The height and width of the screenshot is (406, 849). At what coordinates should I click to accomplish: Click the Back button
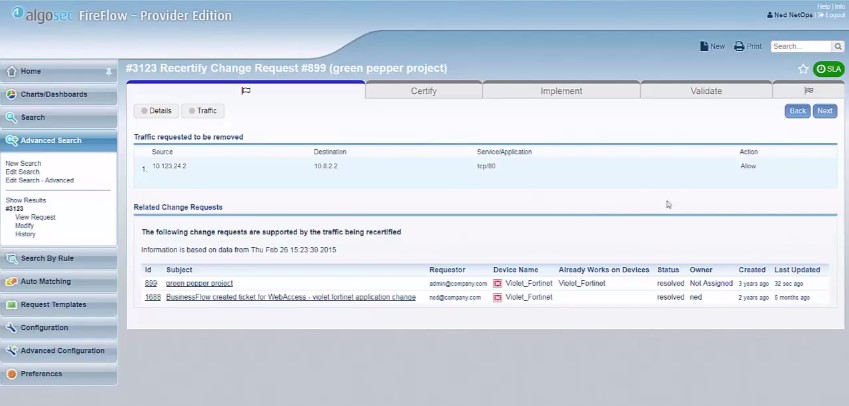(798, 111)
